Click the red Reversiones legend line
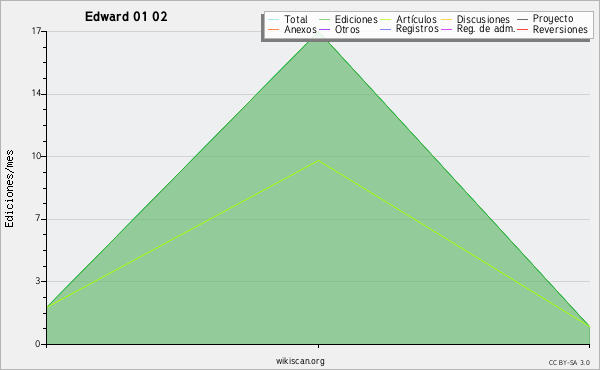Viewport: 600px width, 370px height. (523, 29)
